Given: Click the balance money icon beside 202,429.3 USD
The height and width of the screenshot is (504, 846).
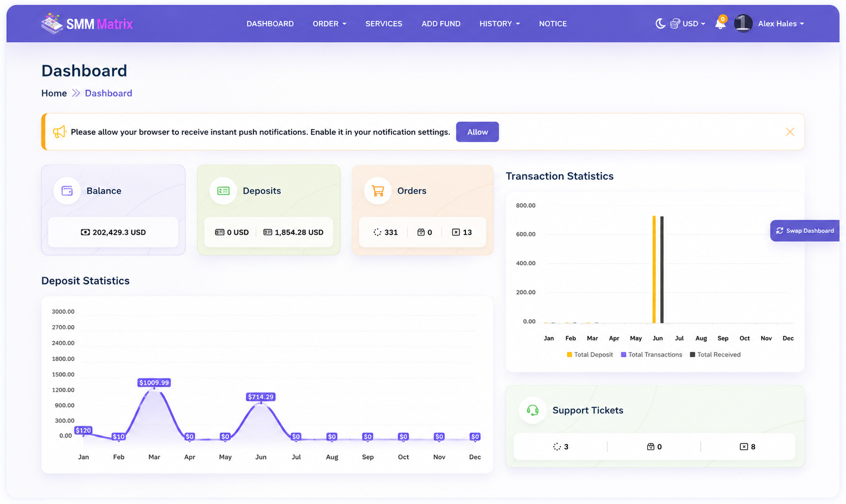Looking at the screenshot, I should tap(85, 232).
